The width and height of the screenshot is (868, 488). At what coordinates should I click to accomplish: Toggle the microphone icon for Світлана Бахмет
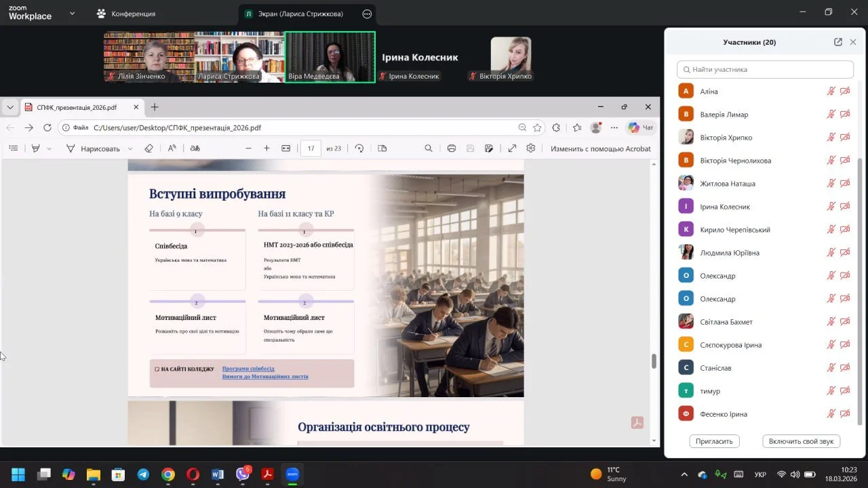(831, 322)
